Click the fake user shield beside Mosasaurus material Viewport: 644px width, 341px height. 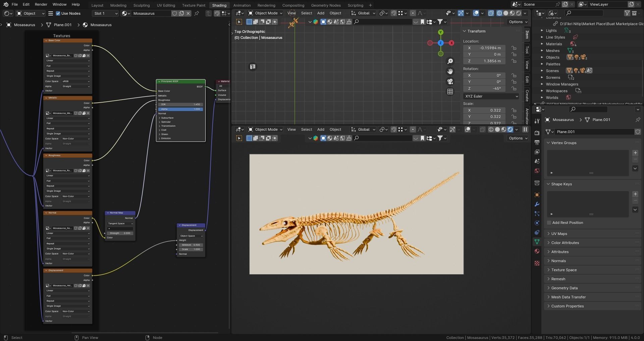tap(174, 13)
